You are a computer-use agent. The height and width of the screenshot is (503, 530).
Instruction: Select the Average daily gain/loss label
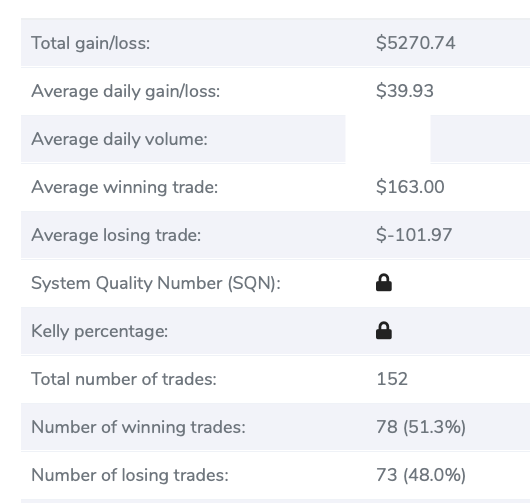(125, 91)
